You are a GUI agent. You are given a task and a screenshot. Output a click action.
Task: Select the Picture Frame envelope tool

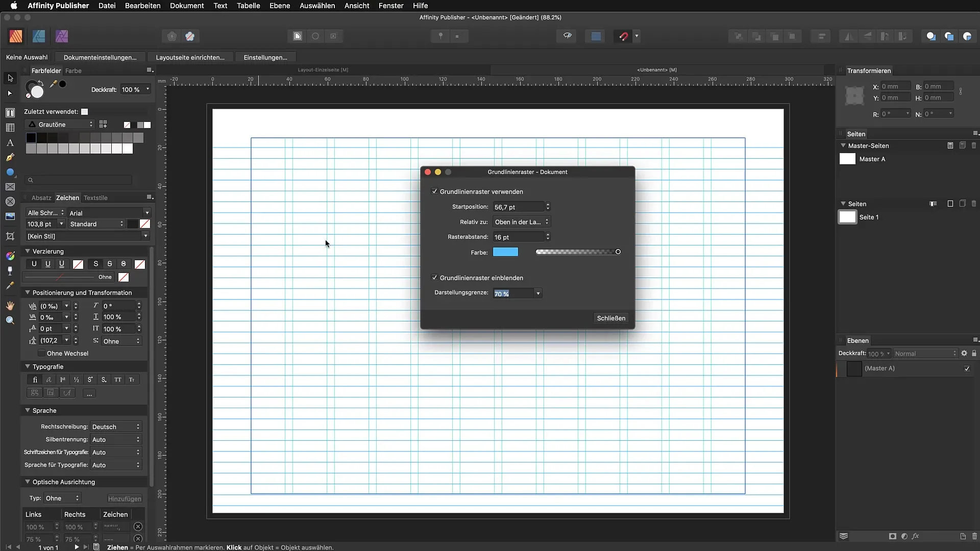[x=10, y=187]
